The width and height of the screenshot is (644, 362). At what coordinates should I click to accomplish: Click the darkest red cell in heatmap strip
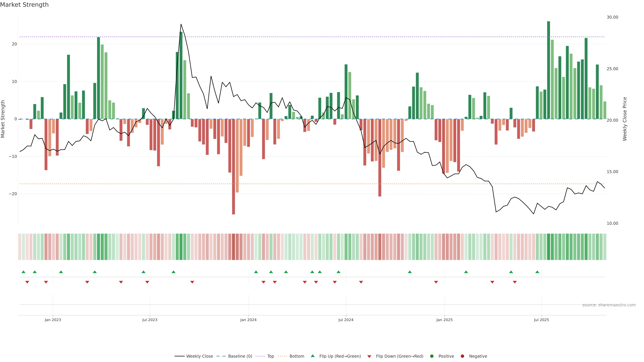pos(233,247)
